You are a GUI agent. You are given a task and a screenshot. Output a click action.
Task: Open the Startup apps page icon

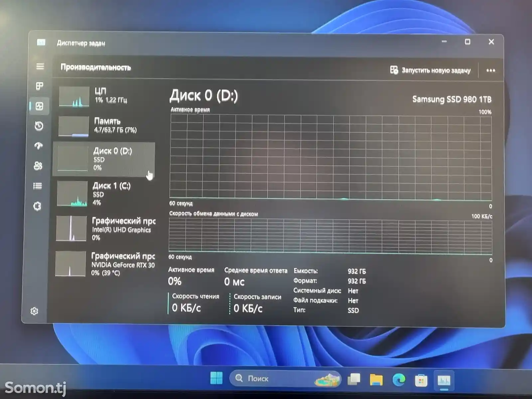click(39, 146)
